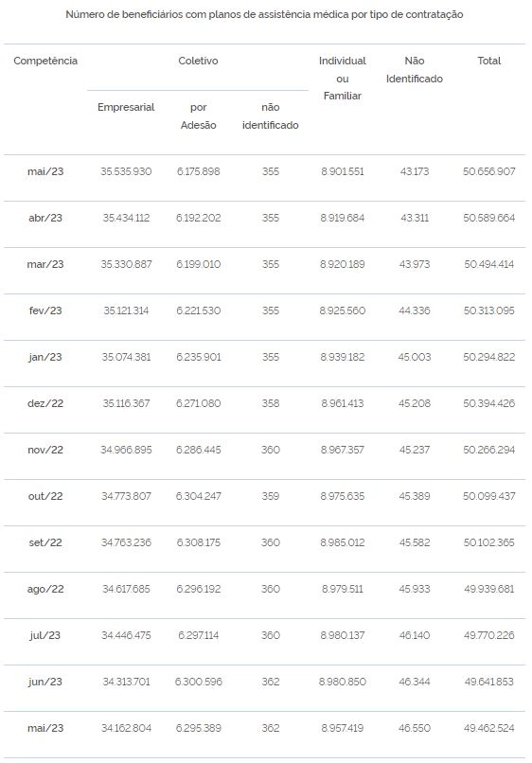Click the Individual value 8.967.357

[x=342, y=450]
